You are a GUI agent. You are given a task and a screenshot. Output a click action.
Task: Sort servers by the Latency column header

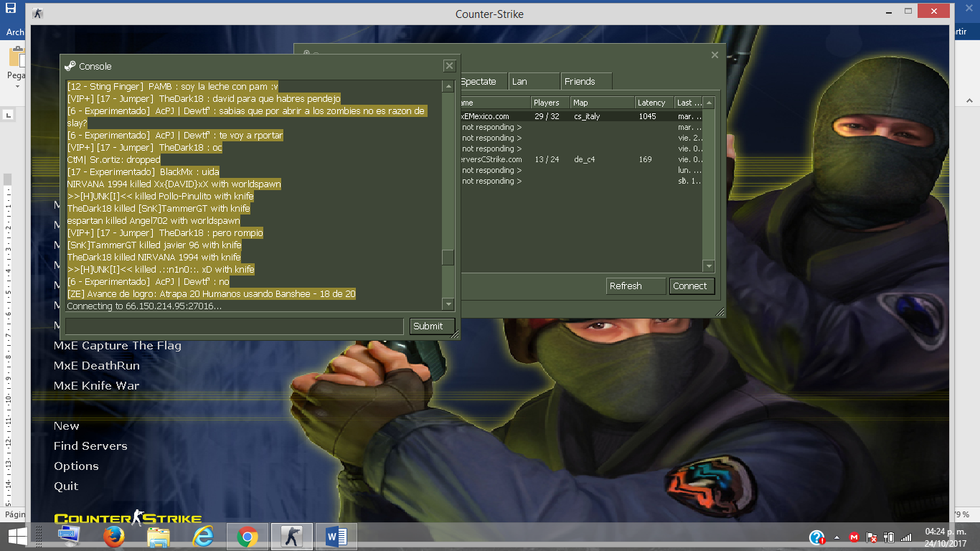[654, 103]
